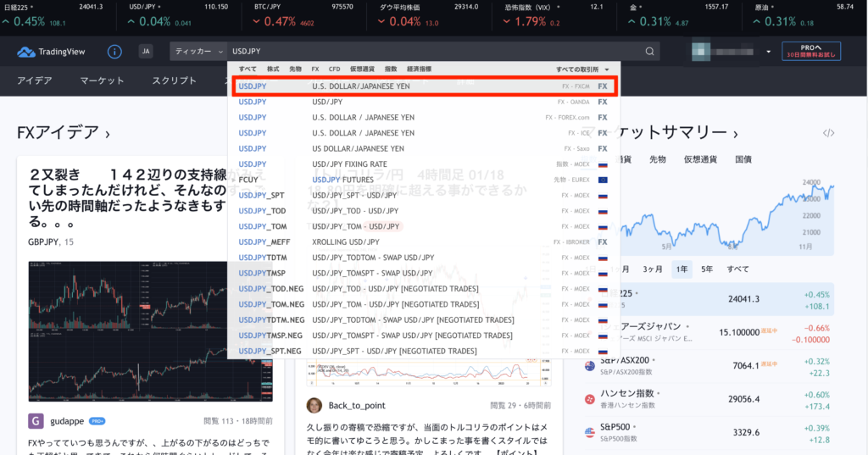This screenshot has height=455, width=868.
Task: Open the ティッカー search type dropdown
Action: (198, 52)
